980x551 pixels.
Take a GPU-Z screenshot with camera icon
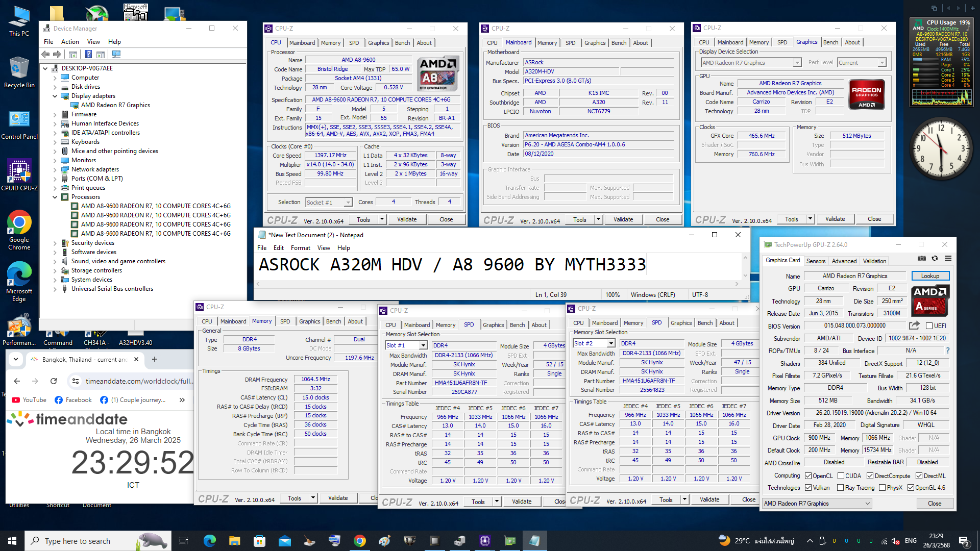point(922,259)
